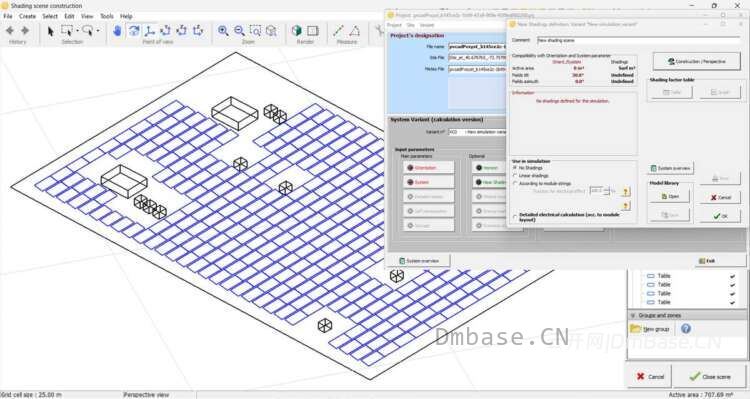
Task: Collapse the Groups and zones section
Action: pyautogui.click(x=633, y=316)
